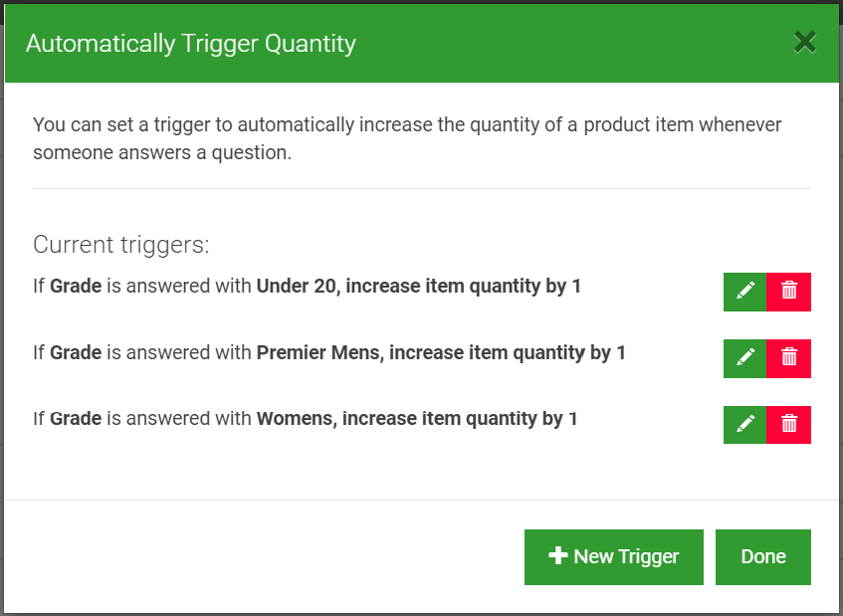This screenshot has height=616, width=843.
Task: Remove the Womens trigger using trash icon
Action: pos(788,425)
